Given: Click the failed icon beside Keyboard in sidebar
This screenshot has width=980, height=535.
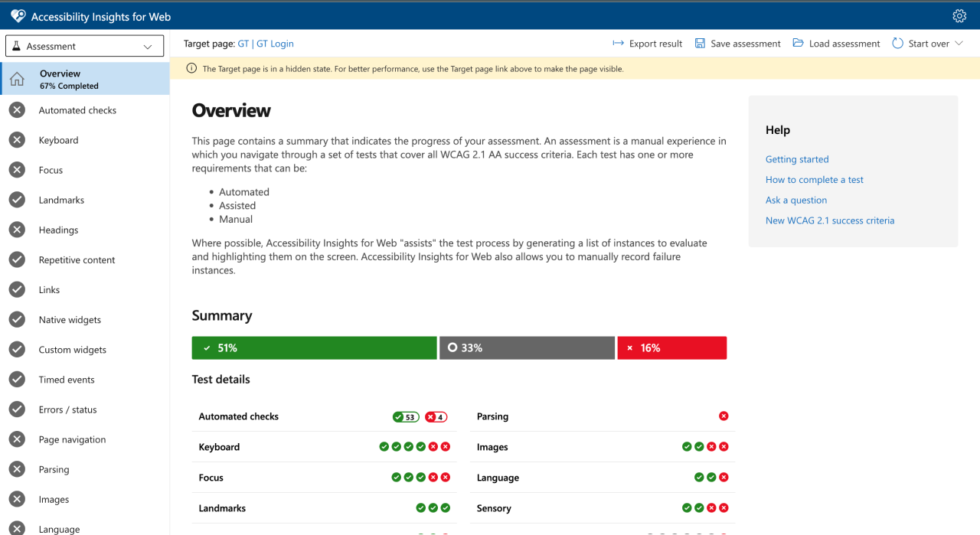Looking at the screenshot, I should coord(17,140).
